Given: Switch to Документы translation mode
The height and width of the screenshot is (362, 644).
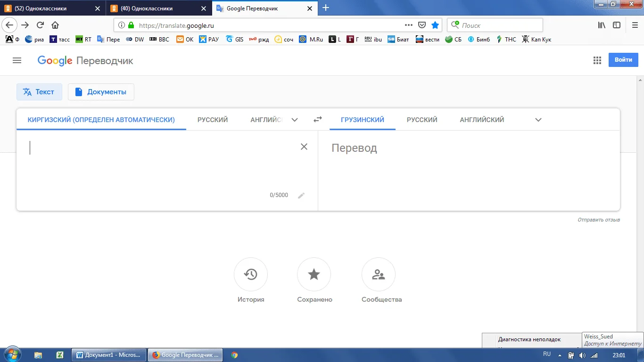Looking at the screenshot, I should point(101,92).
